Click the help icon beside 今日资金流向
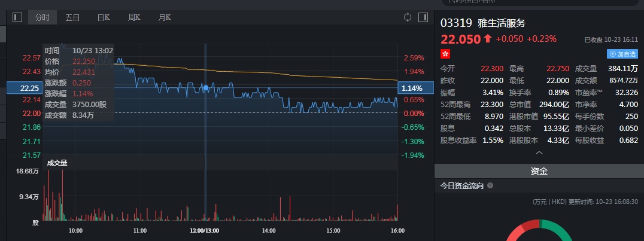Screen dimensions: 644x241 490,186
